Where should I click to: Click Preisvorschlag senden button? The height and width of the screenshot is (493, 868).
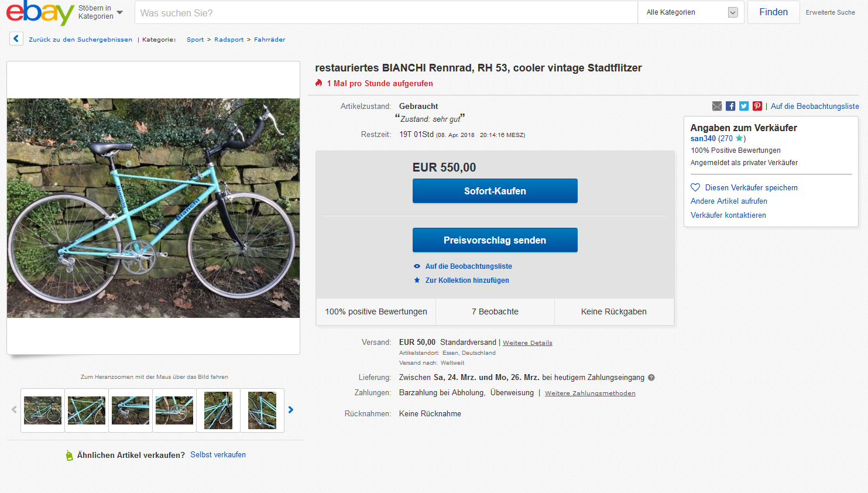tap(495, 240)
